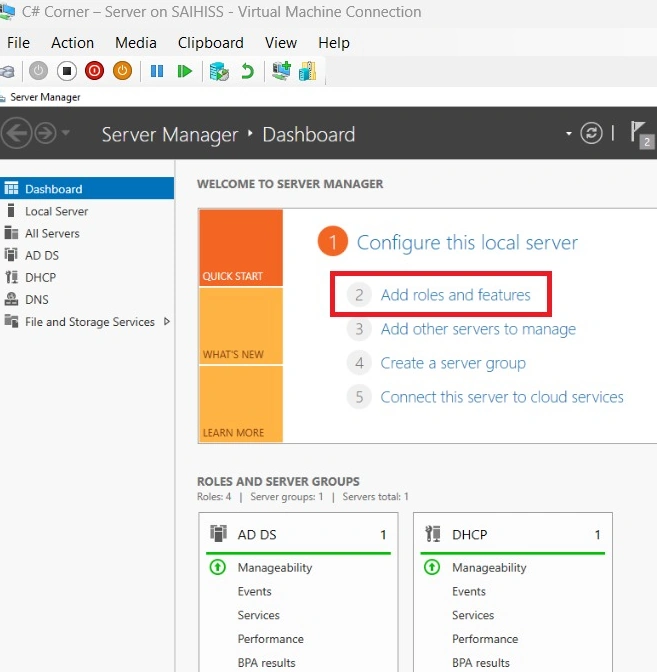Click the grey Start VM icon
This screenshot has height=672, width=657.
pyautogui.click(x=39, y=71)
